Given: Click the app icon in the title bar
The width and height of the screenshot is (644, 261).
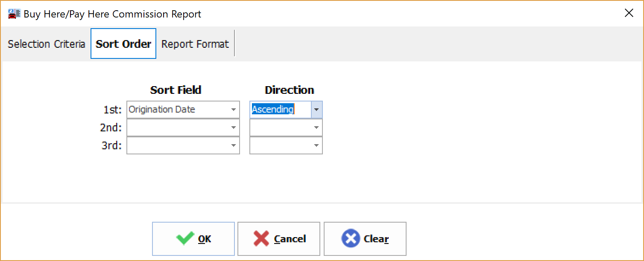Looking at the screenshot, I should coord(14,14).
